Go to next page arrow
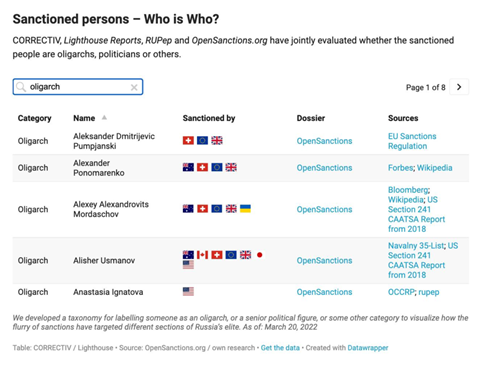The image size is (494, 368). (x=459, y=87)
